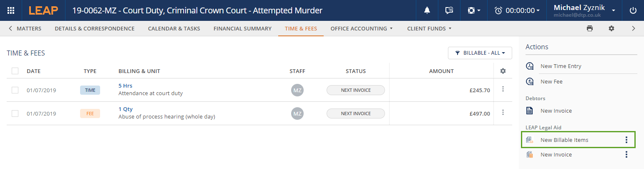The width and height of the screenshot is (644, 169).
Task: Expand the Office Accounting menu
Action: pyautogui.click(x=362, y=28)
